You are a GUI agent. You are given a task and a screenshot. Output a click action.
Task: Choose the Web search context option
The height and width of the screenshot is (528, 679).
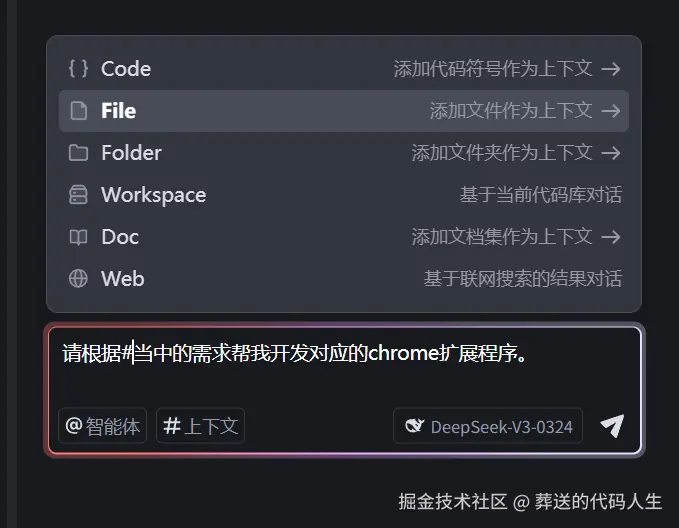pos(122,279)
